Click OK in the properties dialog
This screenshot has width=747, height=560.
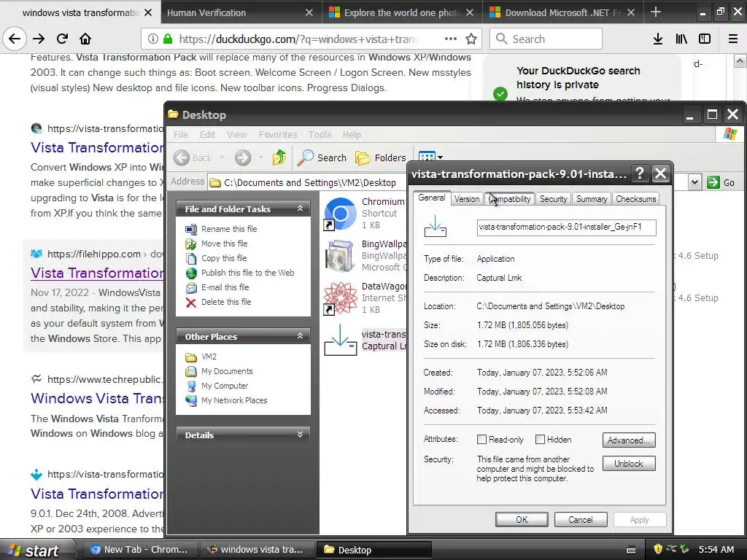(x=522, y=519)
